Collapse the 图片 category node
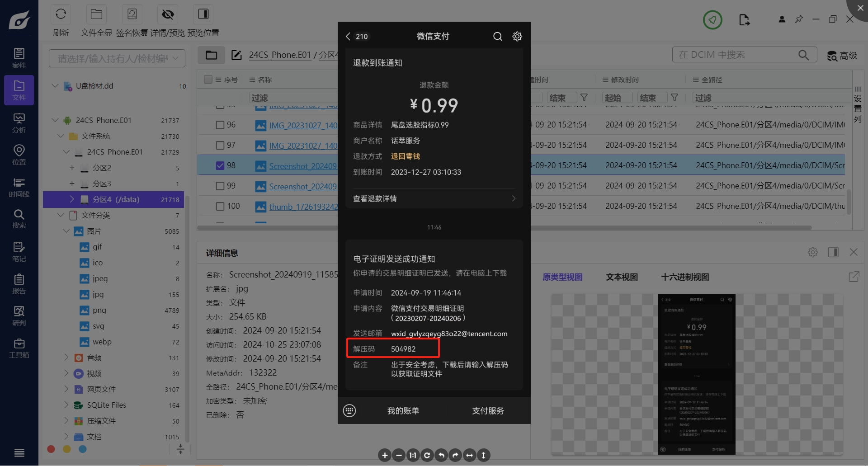The height and width of the screenshot is (466, 868). (x=66, y=231)
